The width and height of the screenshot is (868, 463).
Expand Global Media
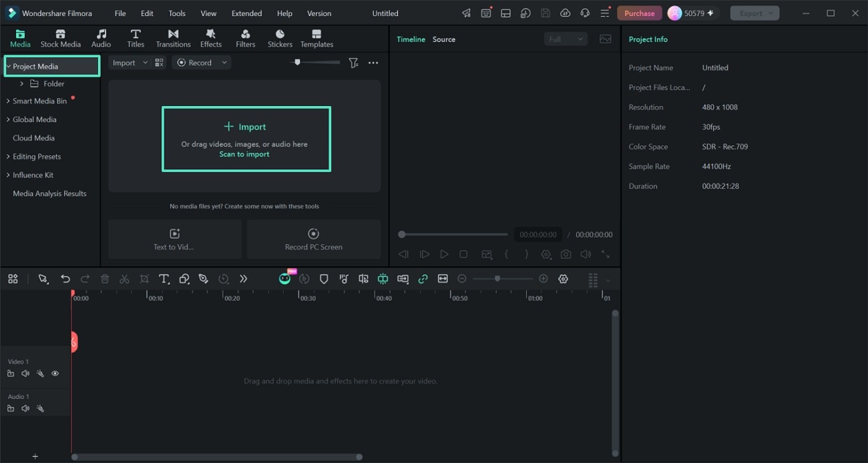coord(8,120)
